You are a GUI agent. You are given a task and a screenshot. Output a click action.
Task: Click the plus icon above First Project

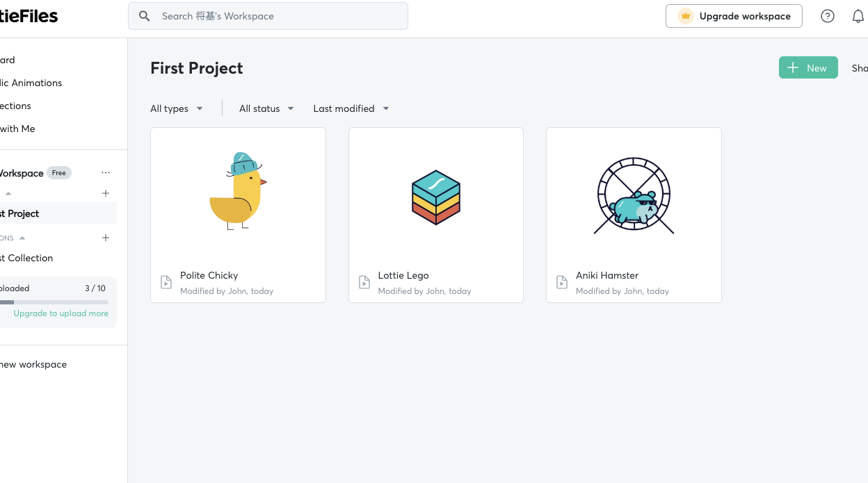tap(106, 193)
